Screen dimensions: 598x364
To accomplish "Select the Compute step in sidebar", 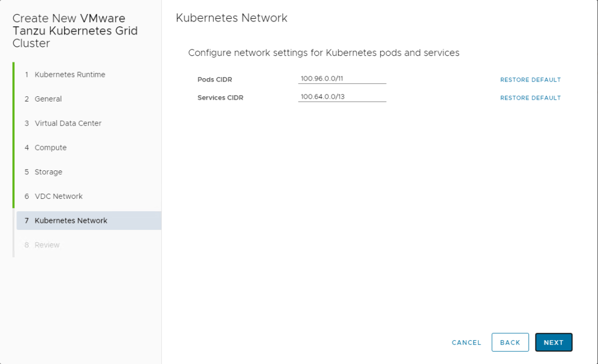I will [88, 148].
